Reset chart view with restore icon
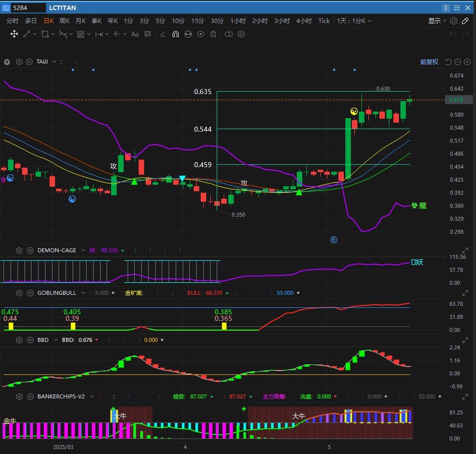 (448, 62)
